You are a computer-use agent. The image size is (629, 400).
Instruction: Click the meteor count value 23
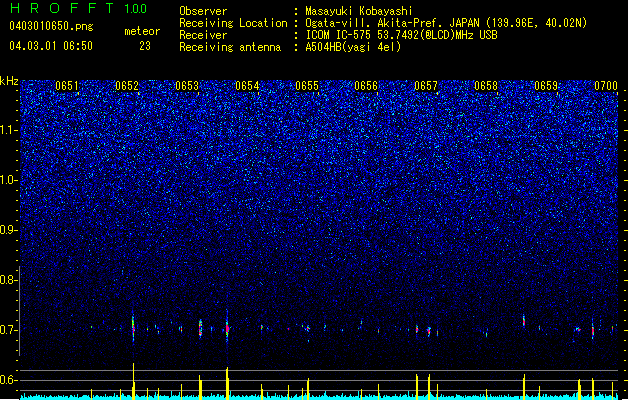click(x=145, y=46)
